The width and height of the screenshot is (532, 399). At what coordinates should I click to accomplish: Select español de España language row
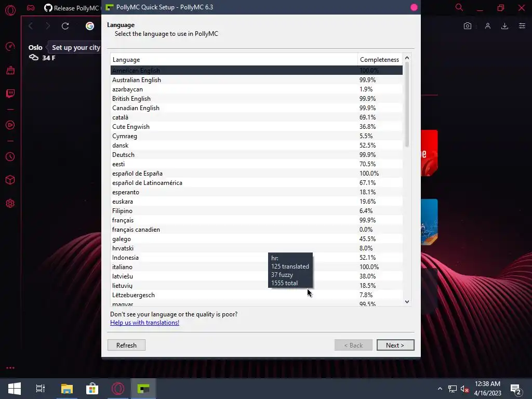pos(257,174)
